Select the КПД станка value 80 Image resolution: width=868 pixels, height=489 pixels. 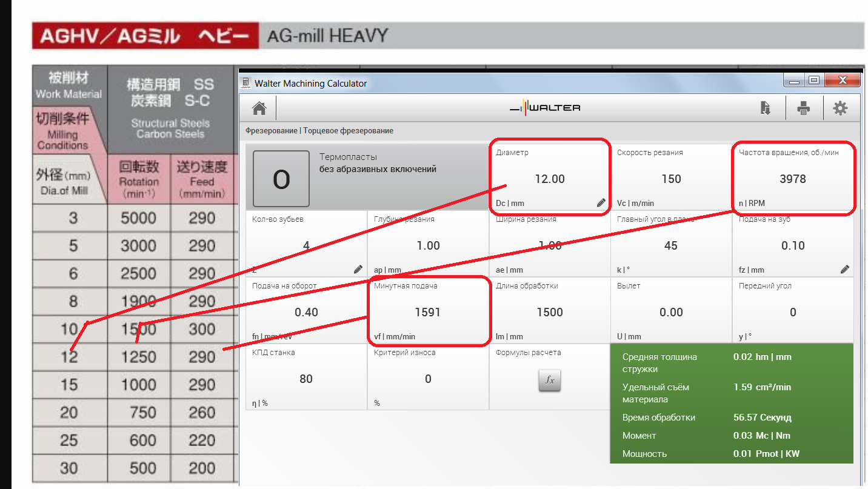[x=306, y=379]
